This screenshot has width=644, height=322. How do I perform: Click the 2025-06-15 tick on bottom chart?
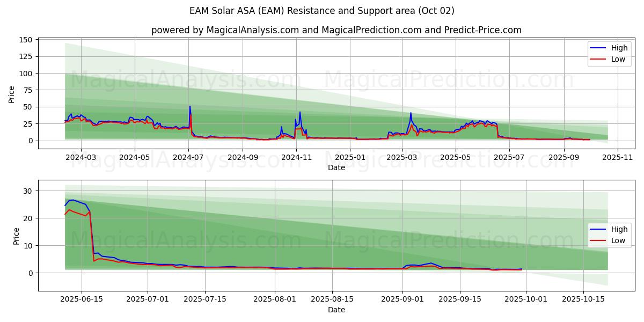[82, 299]
